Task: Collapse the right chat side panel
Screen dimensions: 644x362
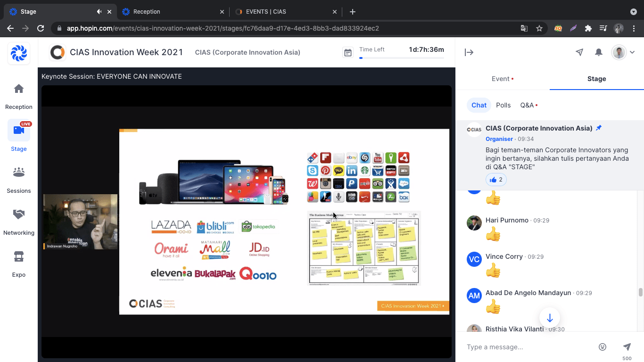Action: point(469,52)
